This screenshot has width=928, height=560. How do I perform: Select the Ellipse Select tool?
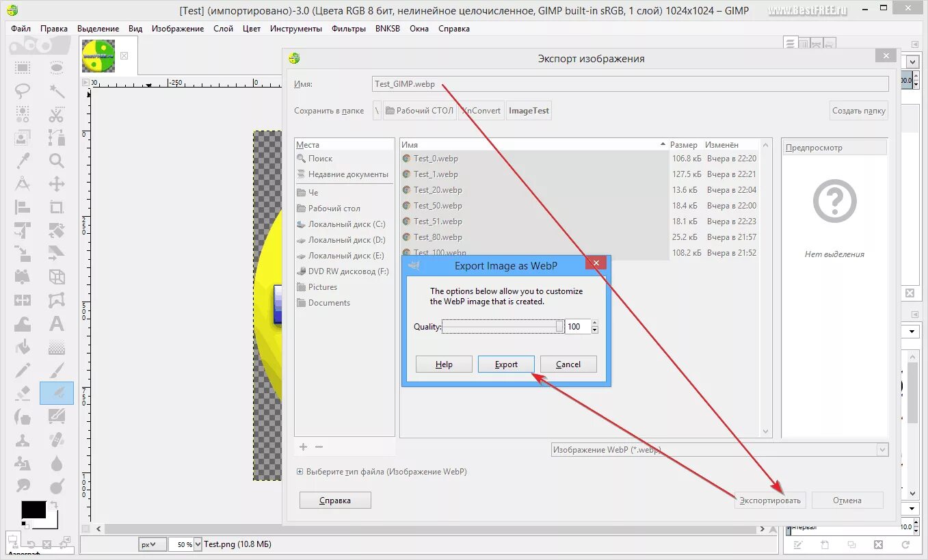[x=57, y=67]
